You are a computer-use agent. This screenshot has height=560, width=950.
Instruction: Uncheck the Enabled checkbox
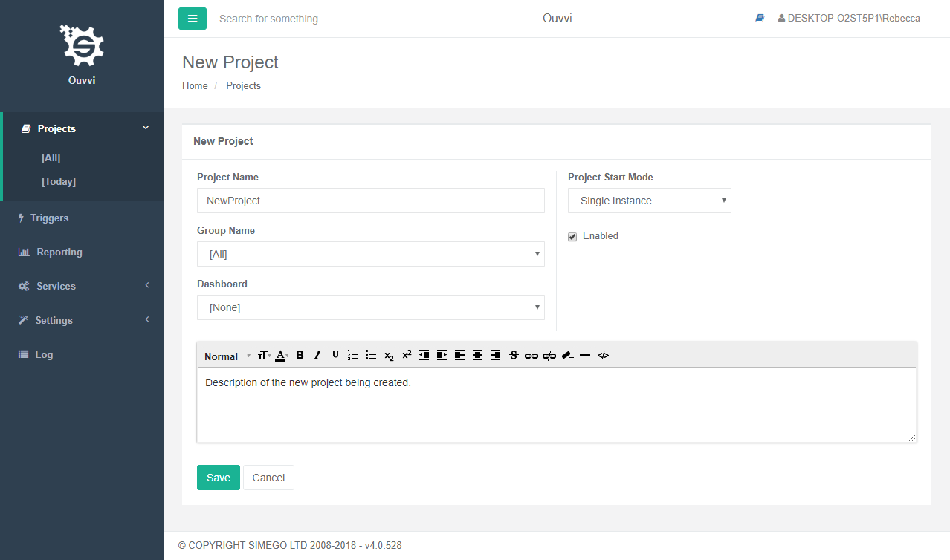pos(572,236)
